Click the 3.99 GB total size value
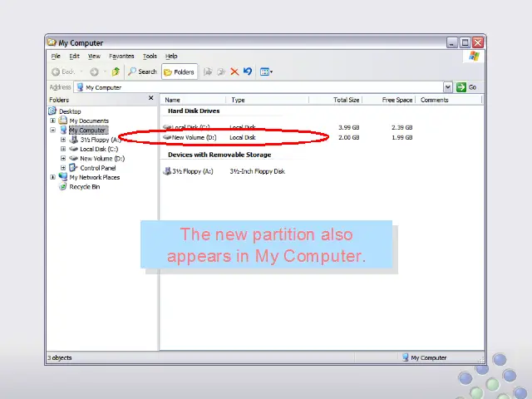Viewport: 532px width, 399px height. pyautogui.click(x=349, y=127)
